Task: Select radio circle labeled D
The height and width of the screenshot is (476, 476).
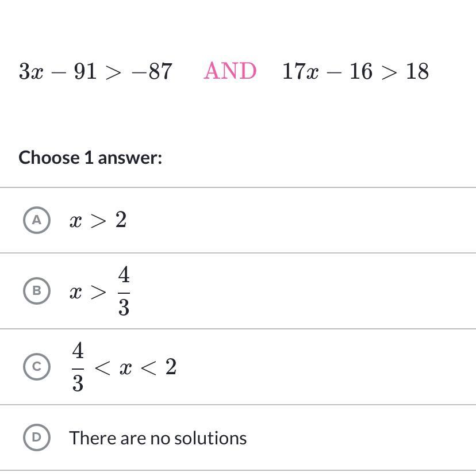Action: click(x=37, y=437)
